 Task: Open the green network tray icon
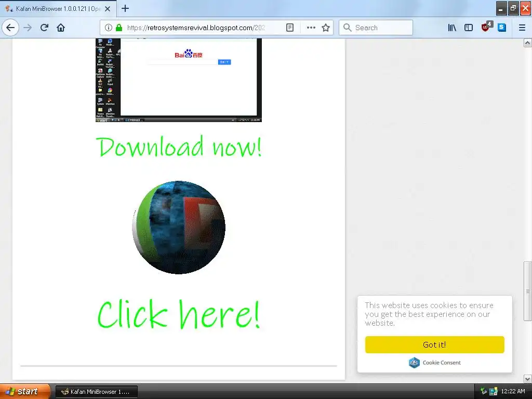point(484,391)
